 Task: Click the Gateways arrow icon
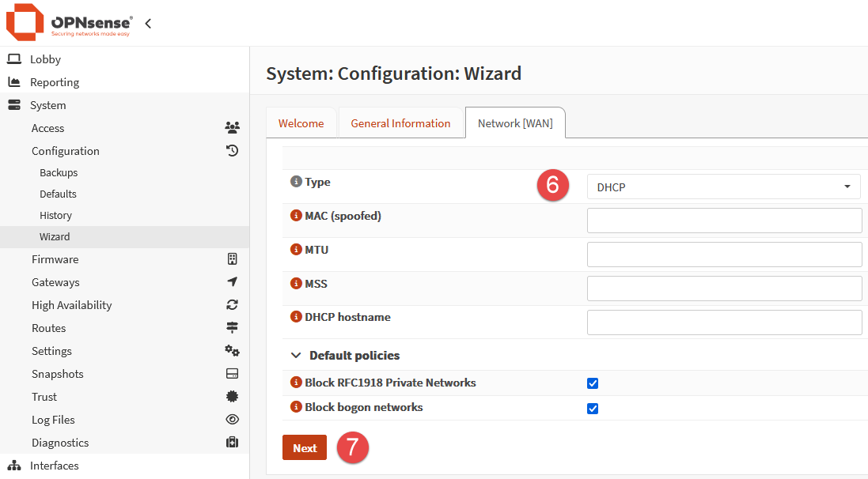tap(232, 282)
